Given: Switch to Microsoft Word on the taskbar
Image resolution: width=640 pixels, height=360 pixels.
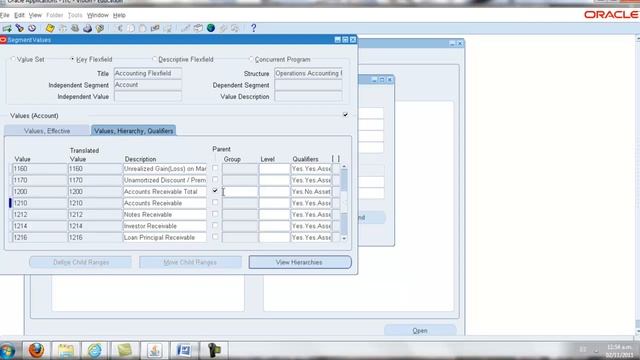Looking at the screenshot, I should point(184,350).
